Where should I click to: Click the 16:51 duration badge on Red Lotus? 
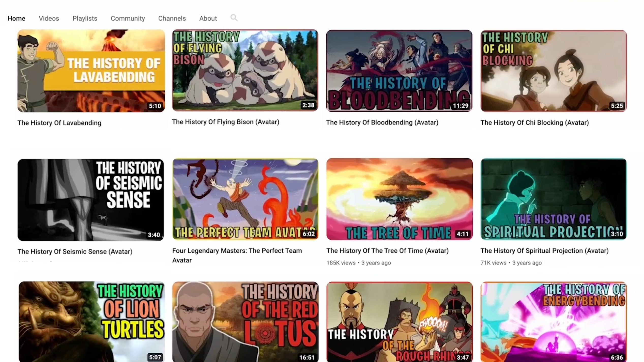(x=307, y=357)
